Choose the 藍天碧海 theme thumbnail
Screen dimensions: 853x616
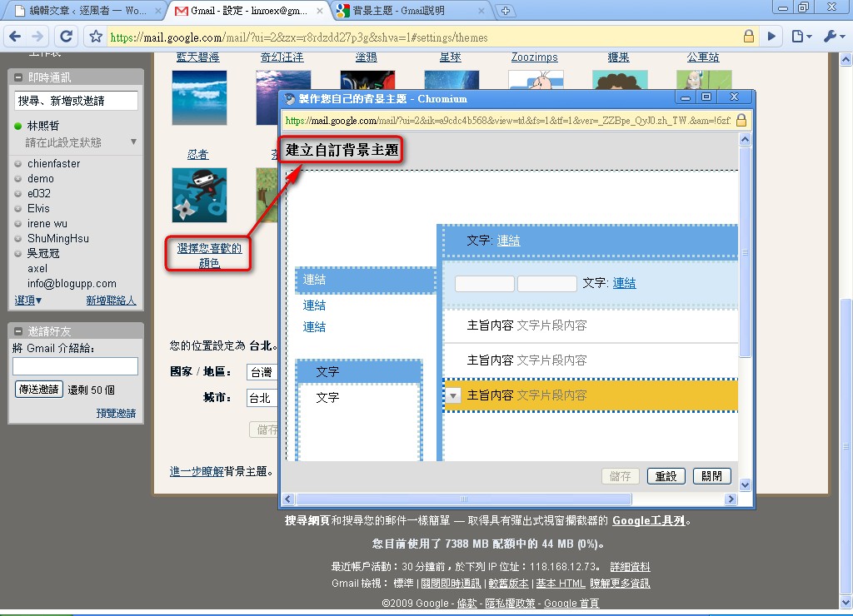[x=199, y=97]
